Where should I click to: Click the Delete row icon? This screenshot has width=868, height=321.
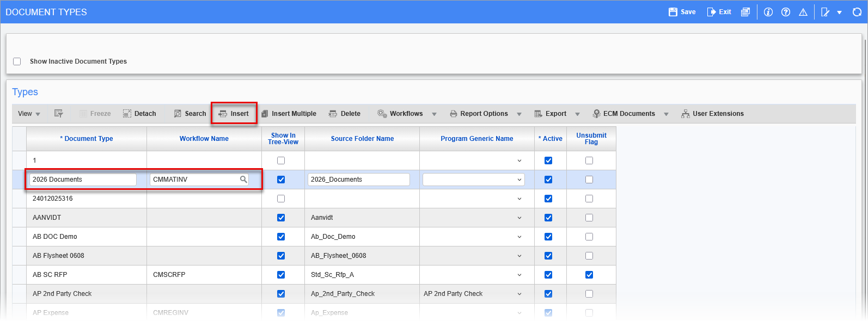(x=333, y=114)
